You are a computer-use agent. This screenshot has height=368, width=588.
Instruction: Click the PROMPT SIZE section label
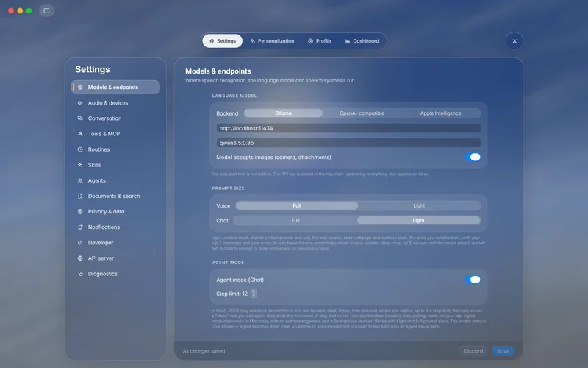[x=228, y=188]
